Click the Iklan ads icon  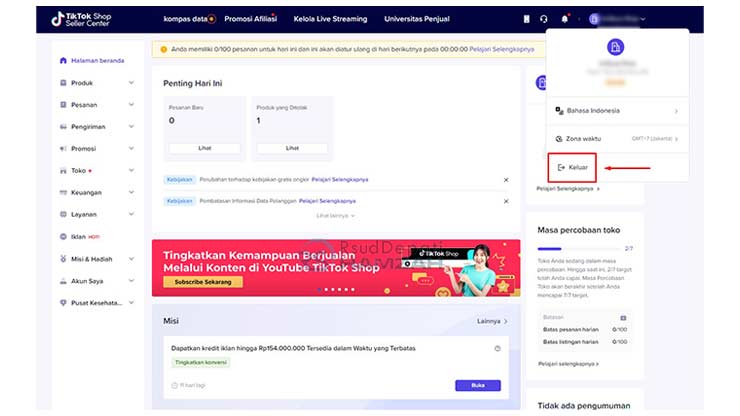(63, 237)
